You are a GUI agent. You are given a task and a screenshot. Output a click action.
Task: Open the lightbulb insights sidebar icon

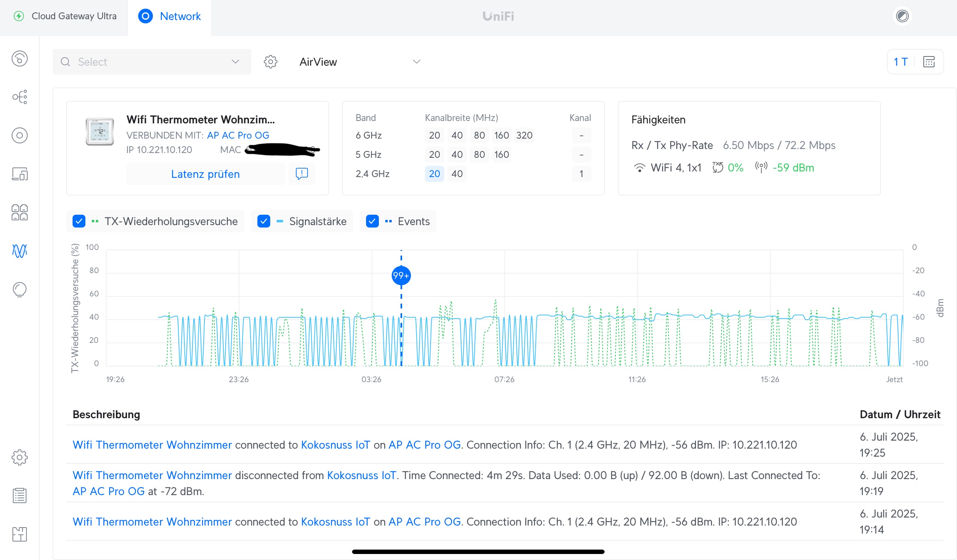point(20,289)
